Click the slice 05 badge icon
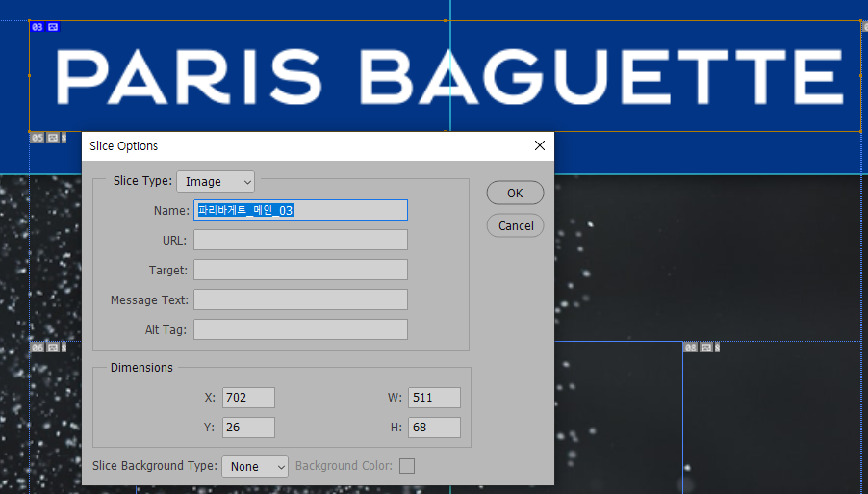 pyautogui.click(x=48, y=138)
